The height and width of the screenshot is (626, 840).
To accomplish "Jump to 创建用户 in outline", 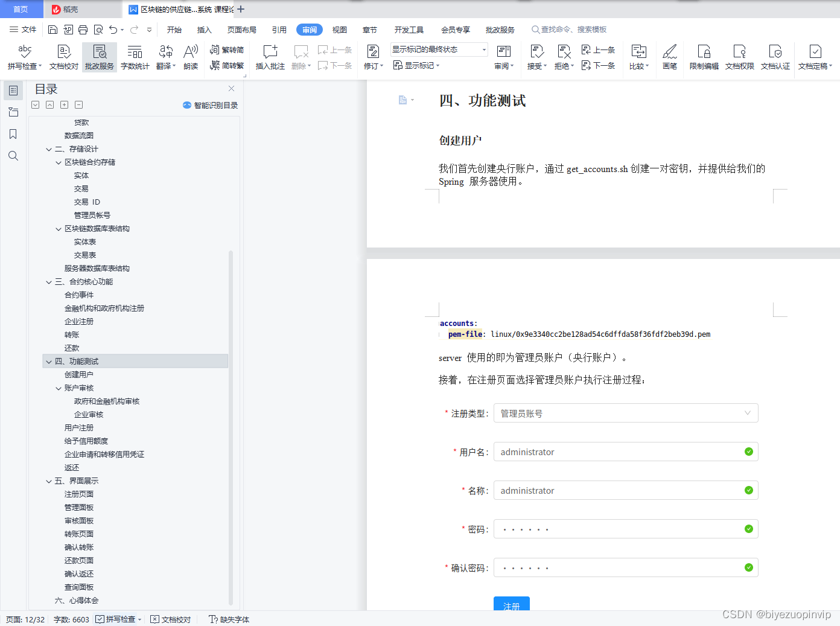I will (x=79, y=375).
